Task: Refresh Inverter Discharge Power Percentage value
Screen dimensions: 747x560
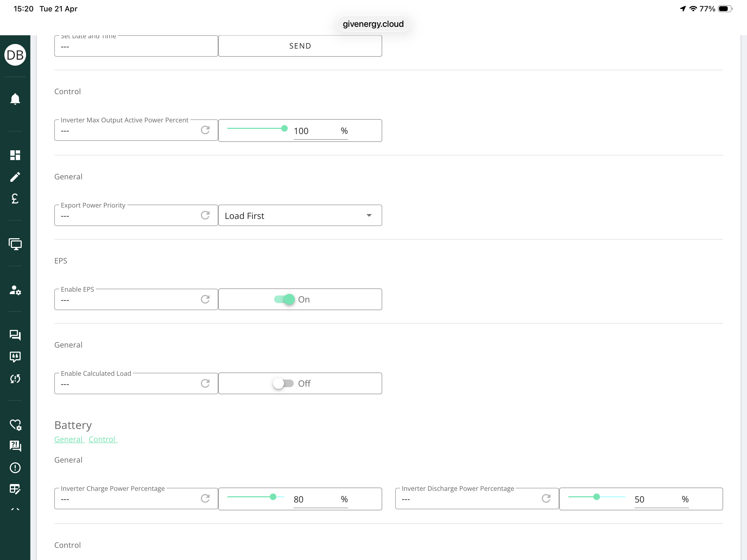Action: (546, 498)
